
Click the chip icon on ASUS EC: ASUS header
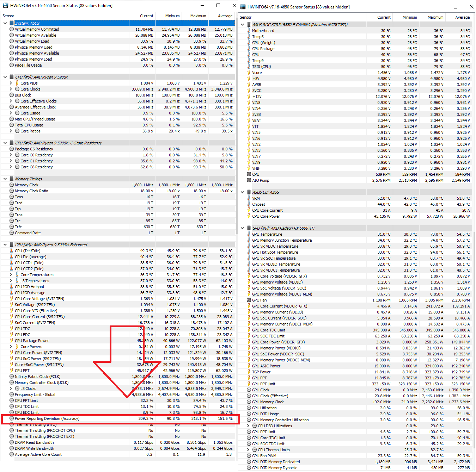249,192
